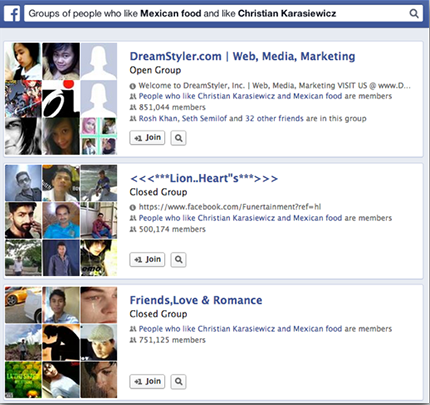Click "Closed Group" label under Friends,Love & Romance
Image resolution: width=430 pixels, height=405 pixels.
tap(158, 314)
